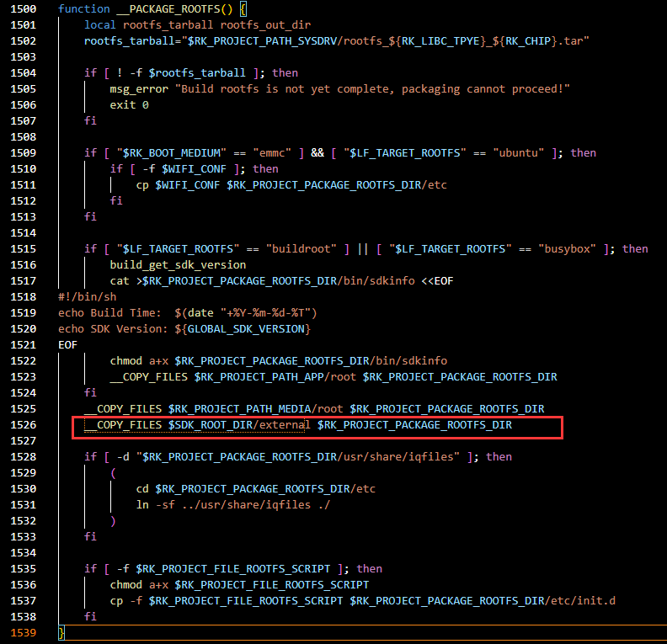
Task: Click 'chmod a+x' on line 1522
Action: (139, 361)
